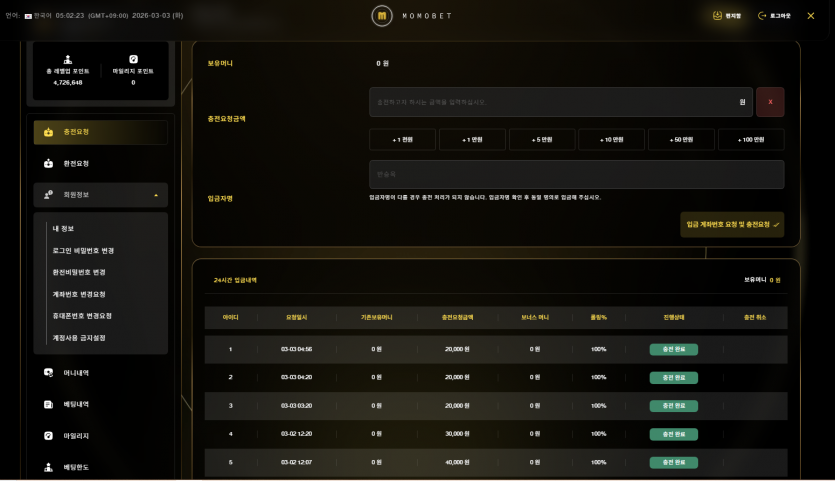Open 로그인 비밀번호 변경 menu item
Viewport: 835px width, 481px height.
[x=83, y=250]
